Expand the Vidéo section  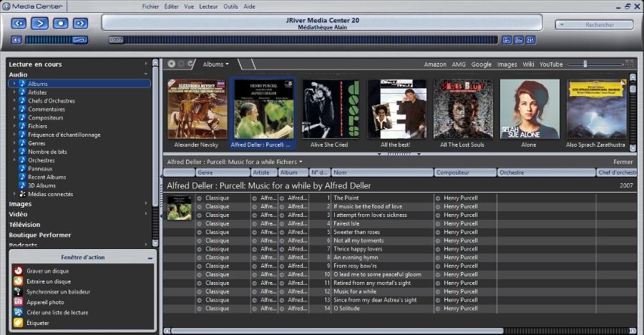(146, 214)
